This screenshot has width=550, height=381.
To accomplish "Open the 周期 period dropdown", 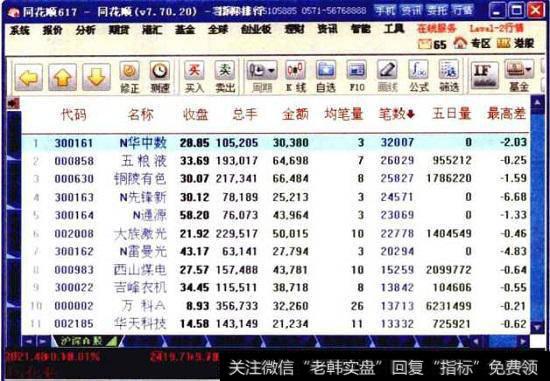I will tap(262, 78).
